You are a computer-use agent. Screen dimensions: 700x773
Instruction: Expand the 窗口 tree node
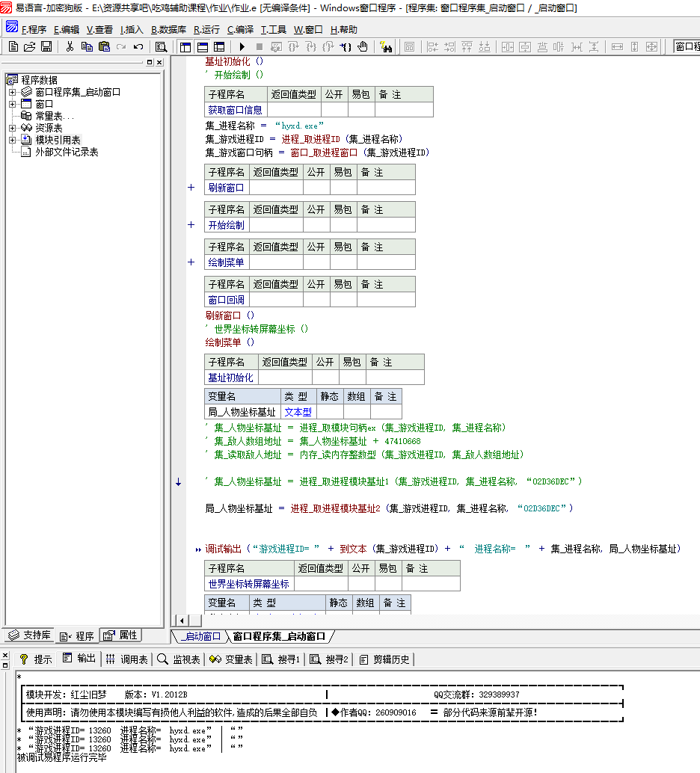tap(12, 104)
